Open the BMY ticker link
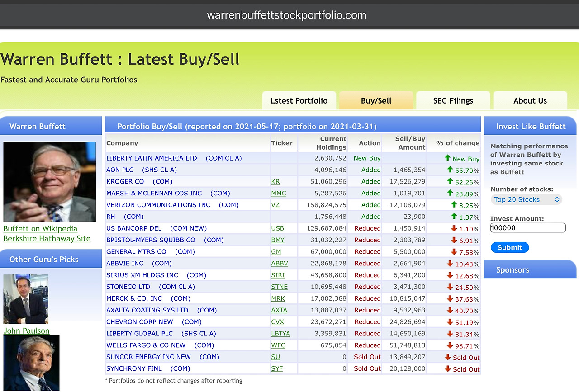This screenshot has width=579, height=392. point(278,241)
